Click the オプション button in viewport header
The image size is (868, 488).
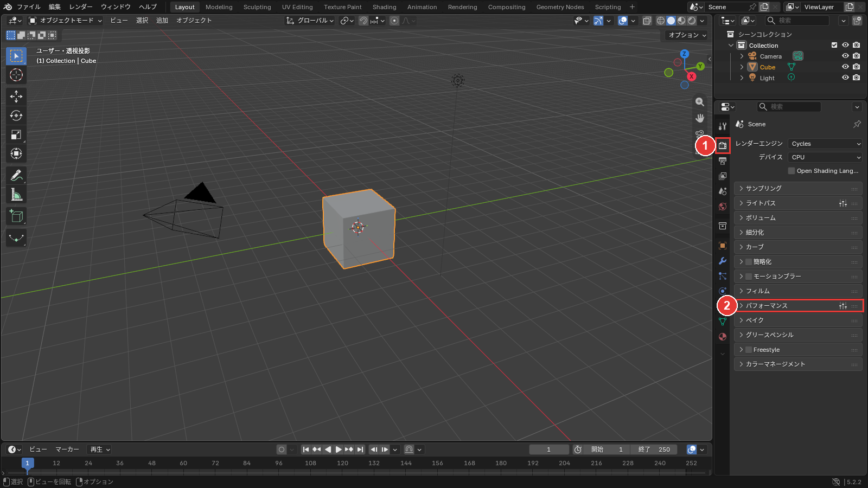[687, 35]
